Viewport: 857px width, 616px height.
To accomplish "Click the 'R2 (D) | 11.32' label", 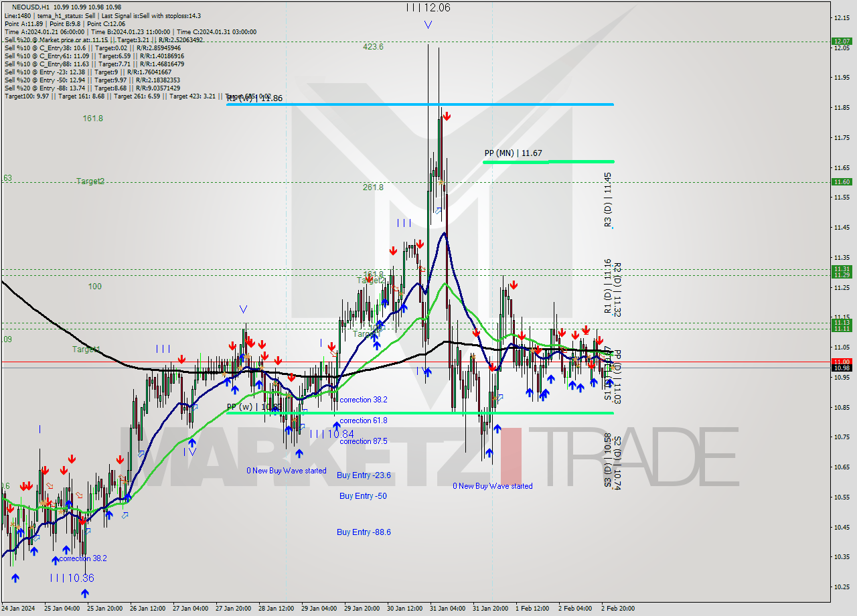I will click(617, 289).
